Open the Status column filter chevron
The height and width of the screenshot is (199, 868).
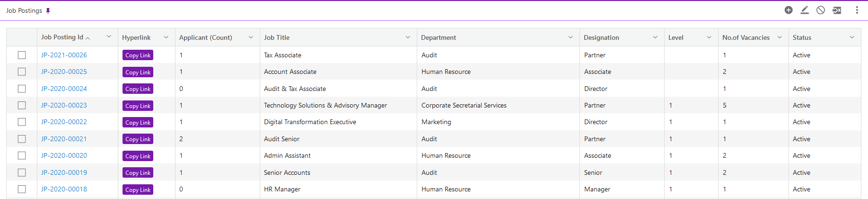pyautogui.click(x=852, y=37)
